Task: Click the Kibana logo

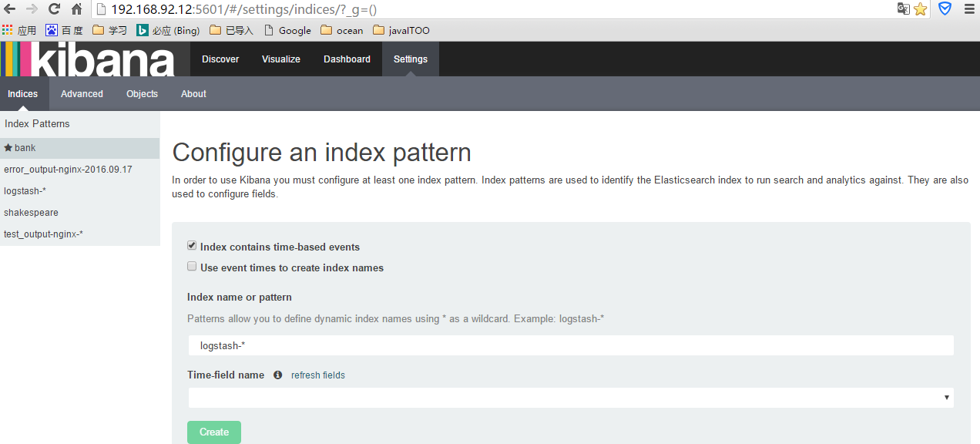Action: tap(88, 59)
